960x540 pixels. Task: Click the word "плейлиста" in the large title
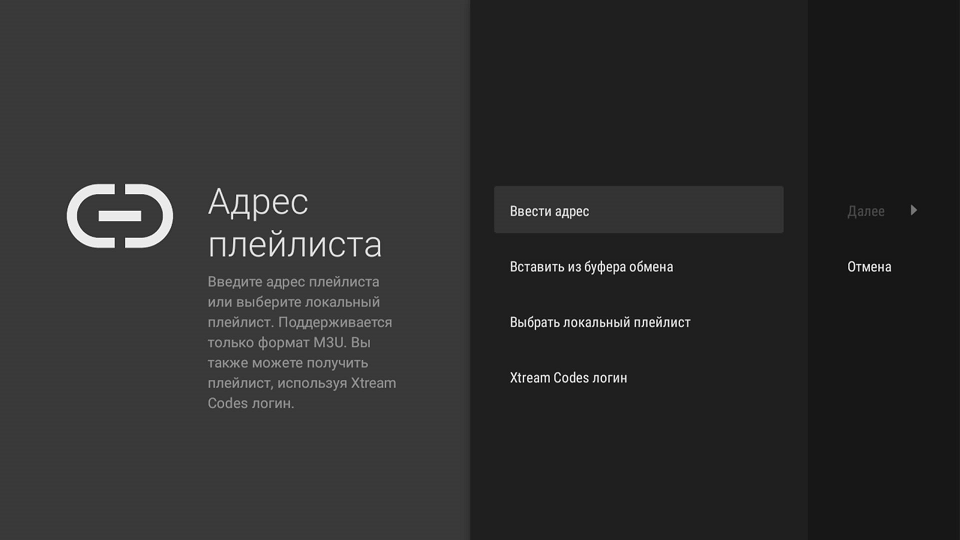click(x=294, y=244)
